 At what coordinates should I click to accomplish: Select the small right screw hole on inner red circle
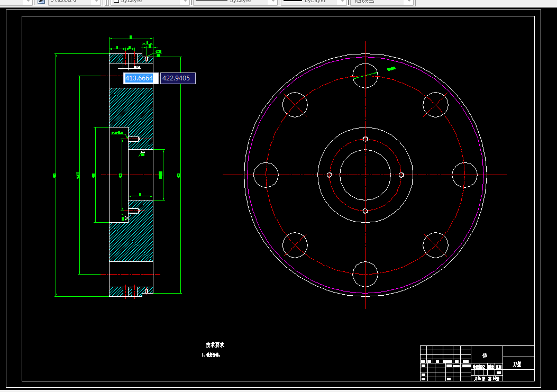401,175
